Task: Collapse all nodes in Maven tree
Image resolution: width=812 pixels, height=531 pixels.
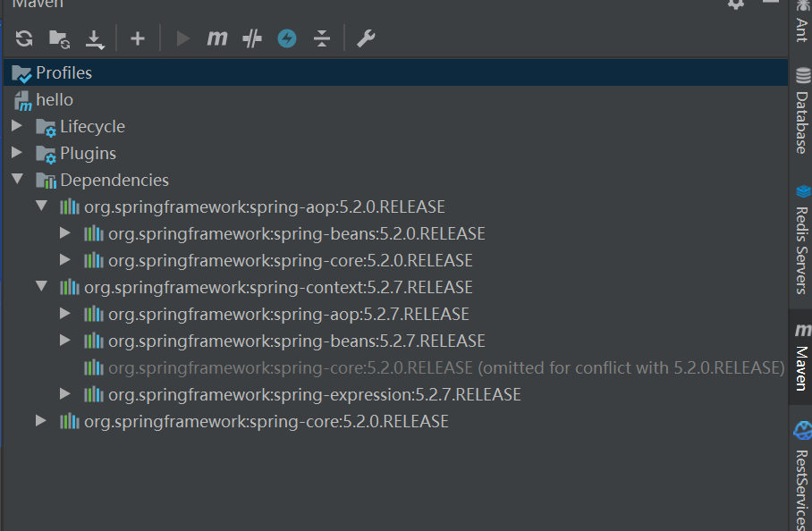Action: [x=322, y=38]
